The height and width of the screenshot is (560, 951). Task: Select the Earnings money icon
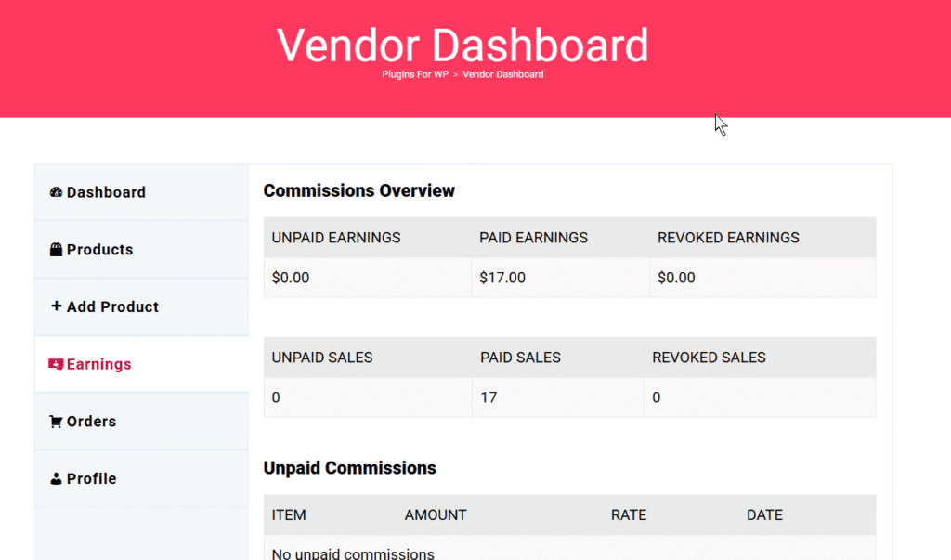point(58,364)
